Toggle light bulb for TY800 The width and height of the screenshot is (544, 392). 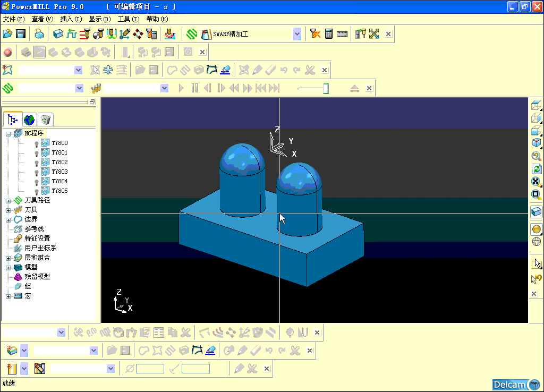pos(37,143)
